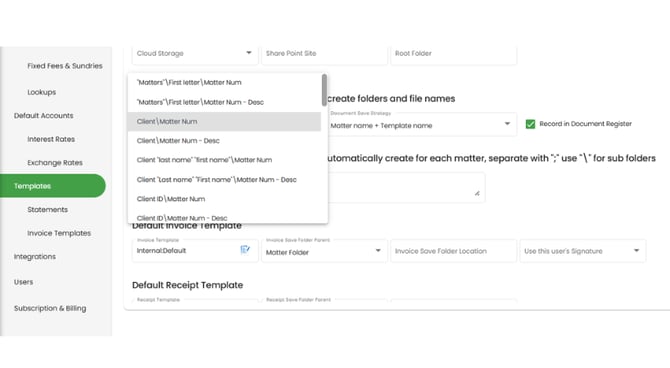
Task: Select the Client ID\Matter Num option
Action: point(224,199)
